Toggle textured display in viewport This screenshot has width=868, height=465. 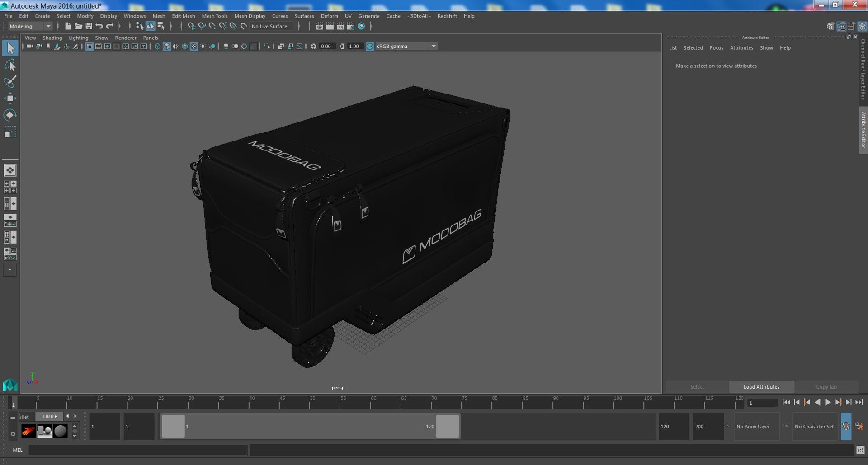point(194,46)
